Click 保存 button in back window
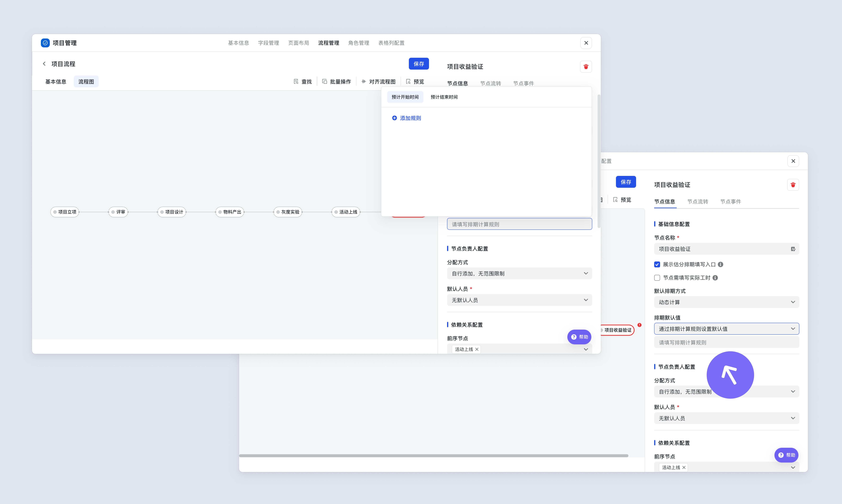This screenshot has width=842, height=504. [x=626, y=182]
